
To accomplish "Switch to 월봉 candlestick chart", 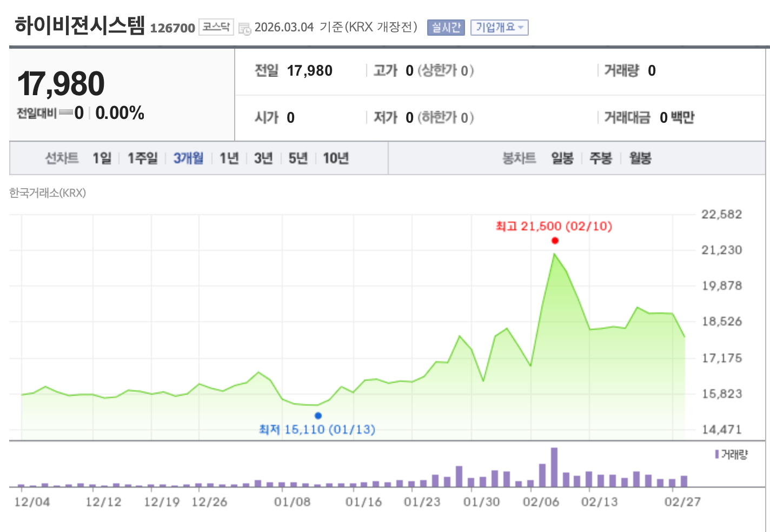I will 640,158.
